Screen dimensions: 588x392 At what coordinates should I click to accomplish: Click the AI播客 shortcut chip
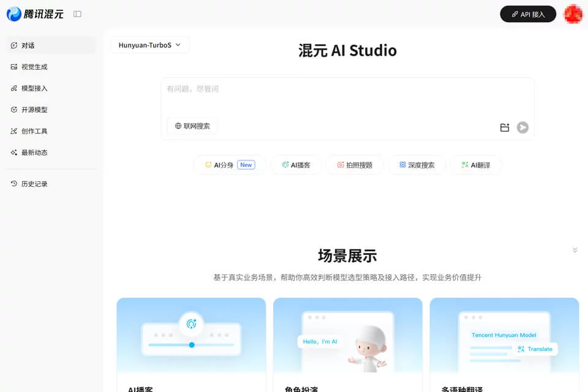pos(296,165)
